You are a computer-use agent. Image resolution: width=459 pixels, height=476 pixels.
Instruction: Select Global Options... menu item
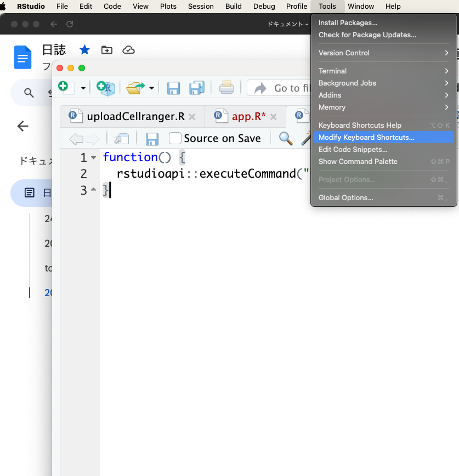[383, 197]
